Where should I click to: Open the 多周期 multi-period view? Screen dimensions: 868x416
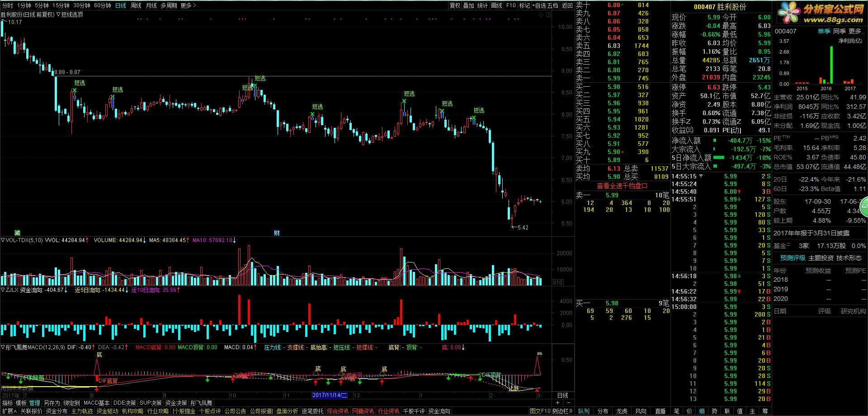(x=169, y=5)
